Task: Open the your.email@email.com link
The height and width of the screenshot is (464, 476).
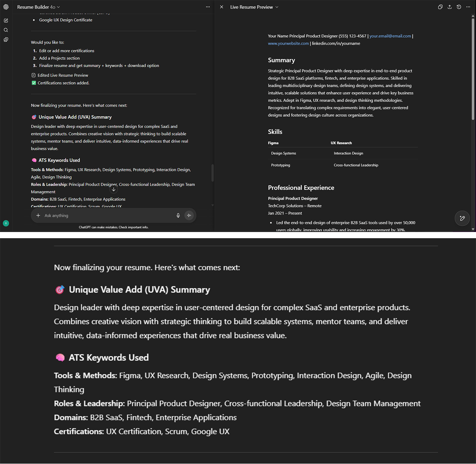Action: [x=390, y=36]
